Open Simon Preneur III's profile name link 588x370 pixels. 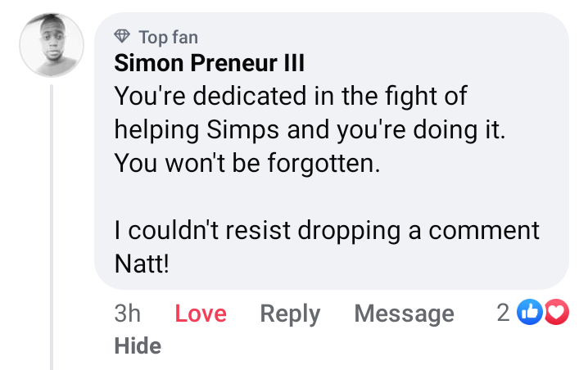pos(210,64)
